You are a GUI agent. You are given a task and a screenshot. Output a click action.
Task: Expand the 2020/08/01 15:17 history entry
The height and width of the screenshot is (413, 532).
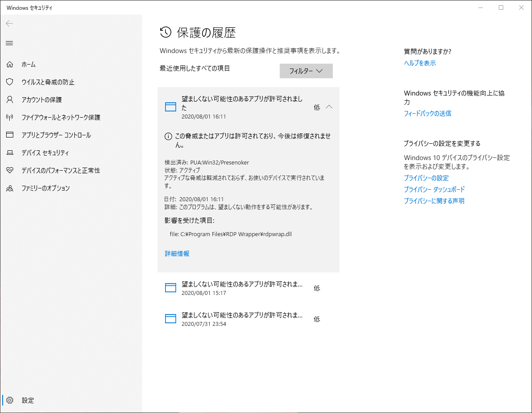(248, 288)
